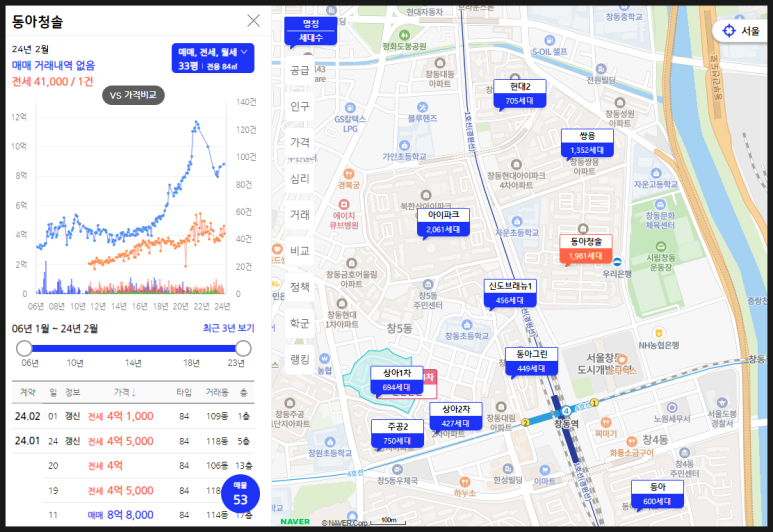
Task: Click the 24.02 전세 4억 1,000 row
Action: coord(133,416)
